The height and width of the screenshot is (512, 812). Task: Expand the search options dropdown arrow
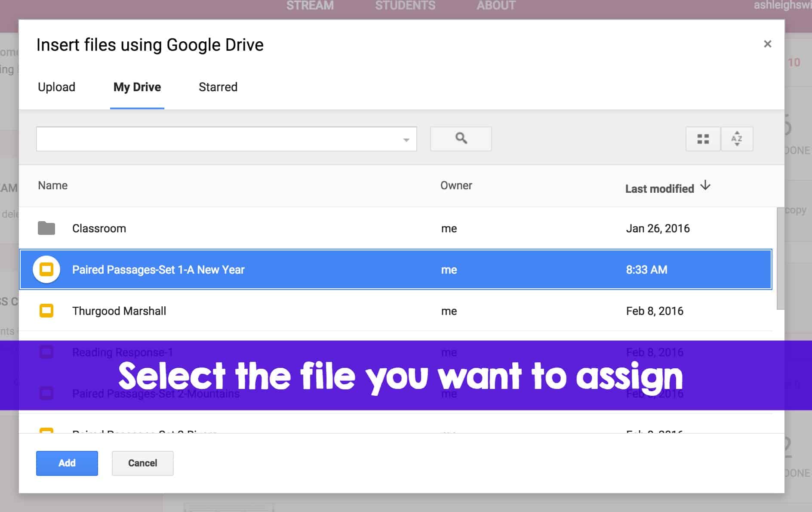[406, 139]
